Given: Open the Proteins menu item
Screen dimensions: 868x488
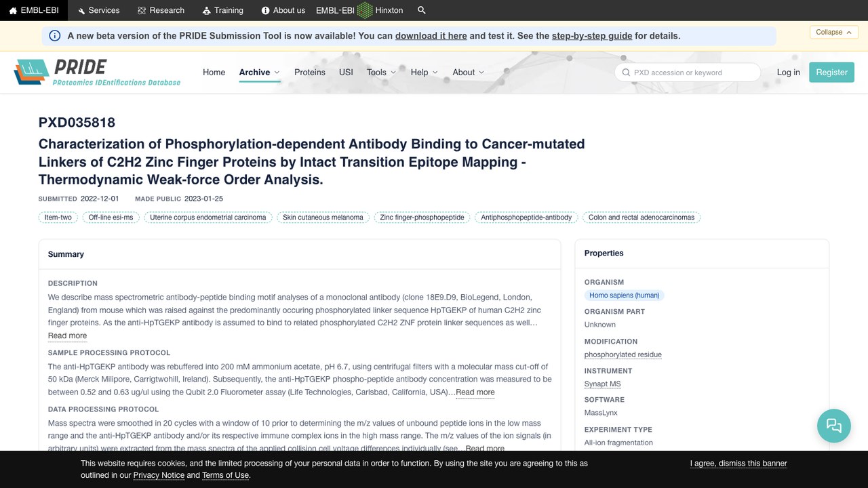Looking at the screenshot, I should (310, 73).
